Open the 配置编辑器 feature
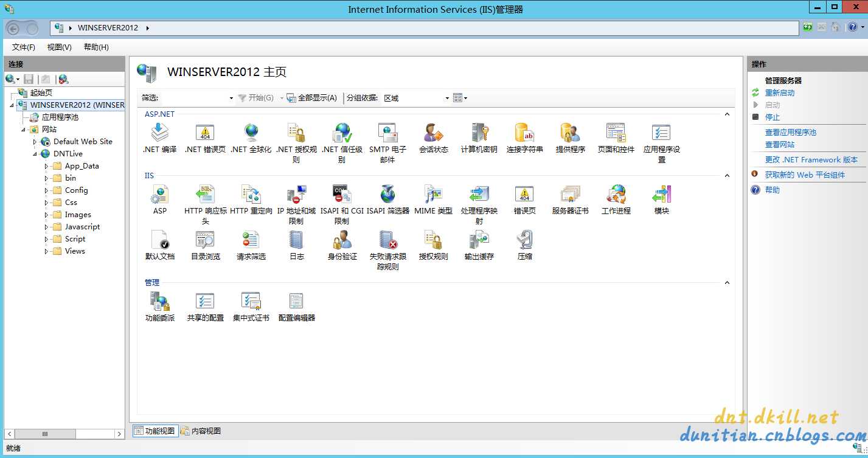 point(296,307)
